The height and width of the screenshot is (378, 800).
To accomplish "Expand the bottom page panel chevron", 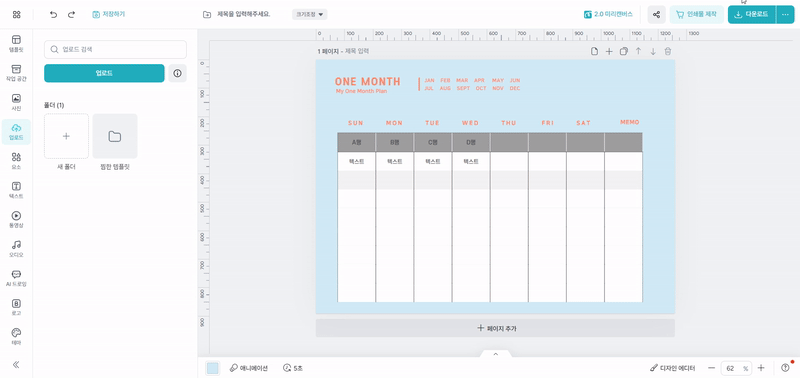I will click(495, 354).
